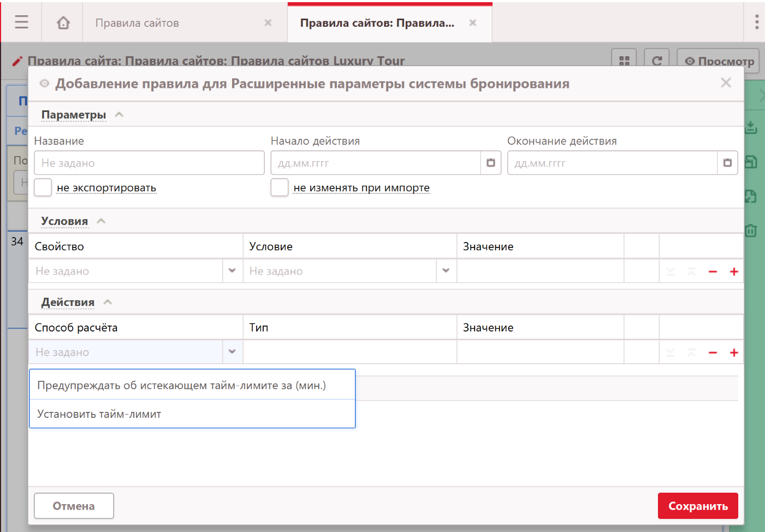This screenshot has width=765, height=532.
Task: Remove the row in Условия
Action: pyautogui.click(x=713, y=271)
